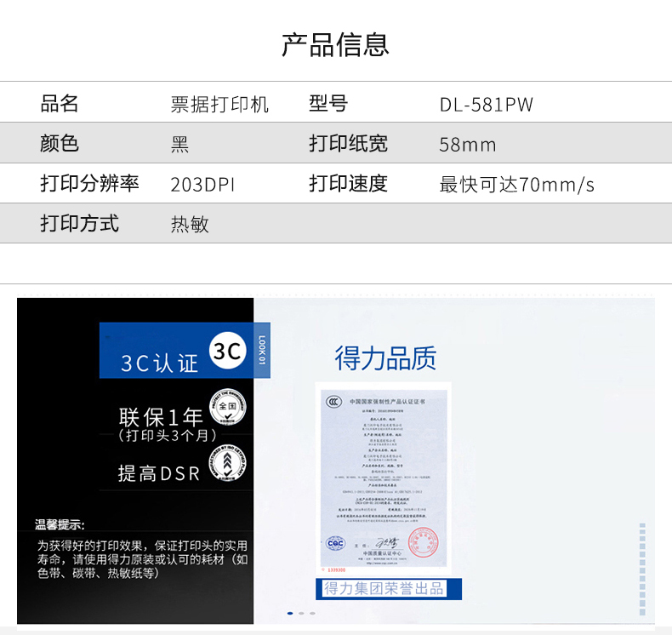The height and width of the screenshot is (635, 672).
Task: Click the 3C round badge icon
Action: [x=228, y=351]
